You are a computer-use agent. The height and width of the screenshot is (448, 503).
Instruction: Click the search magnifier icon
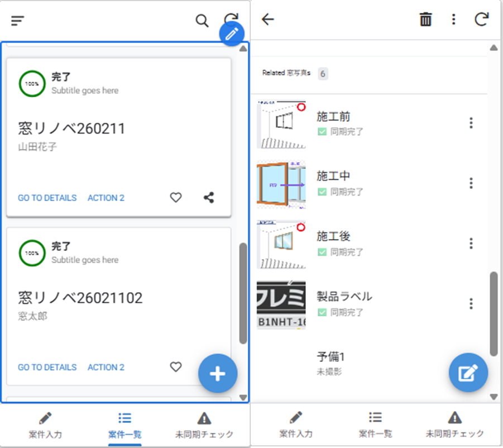click(x=202, y=21)
